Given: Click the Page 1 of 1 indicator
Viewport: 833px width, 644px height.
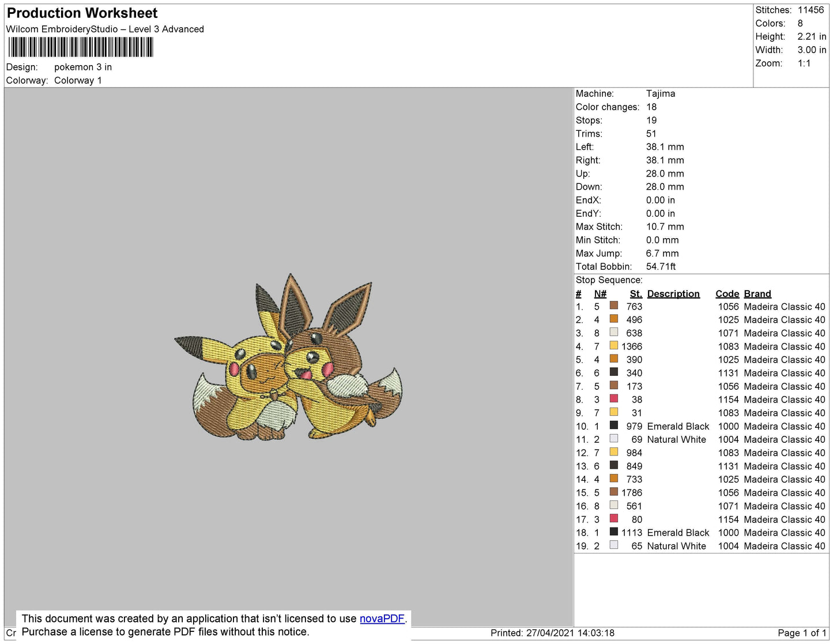Looking at the screenshot, I should (802, 633).
